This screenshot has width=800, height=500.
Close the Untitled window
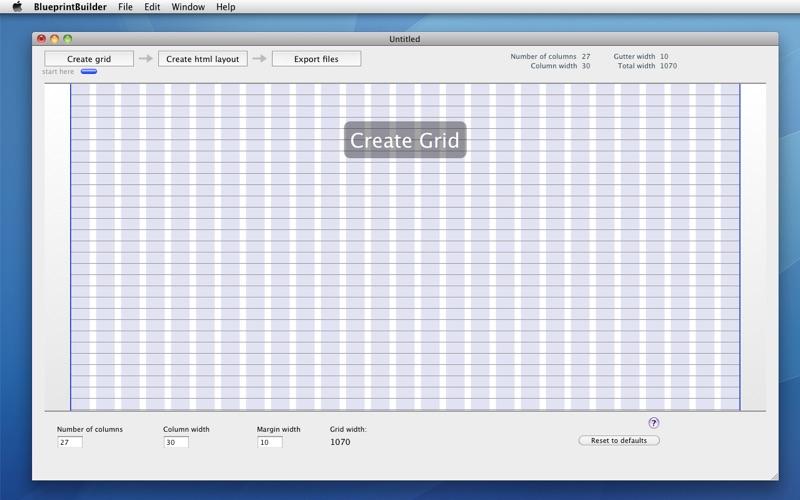[x=42, y=39]
